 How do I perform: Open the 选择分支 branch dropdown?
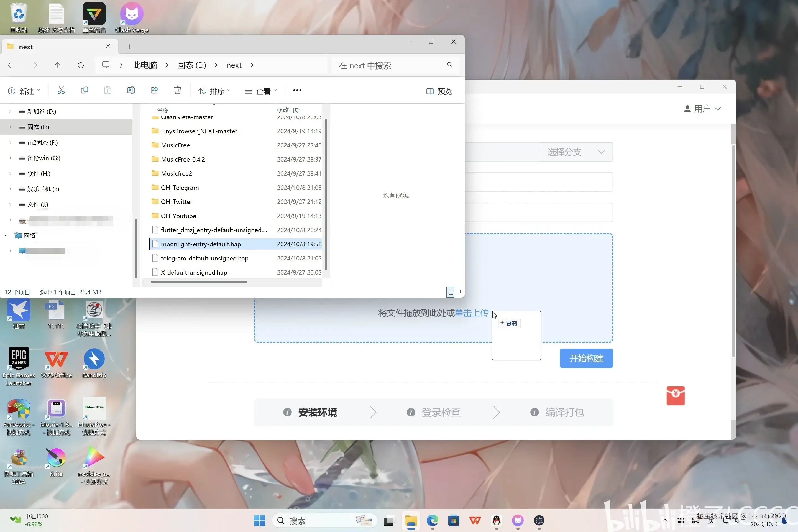576,152
